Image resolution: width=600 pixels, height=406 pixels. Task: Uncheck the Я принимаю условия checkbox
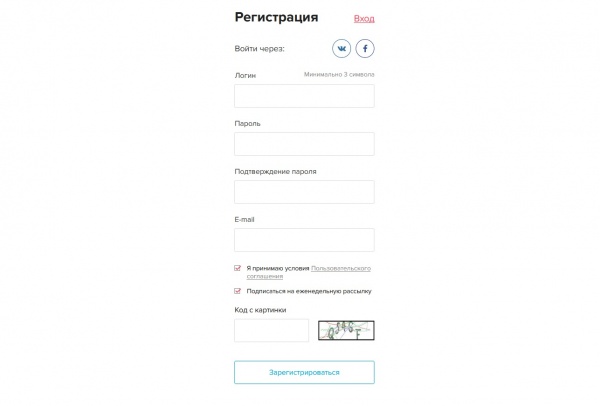[238, 268]
